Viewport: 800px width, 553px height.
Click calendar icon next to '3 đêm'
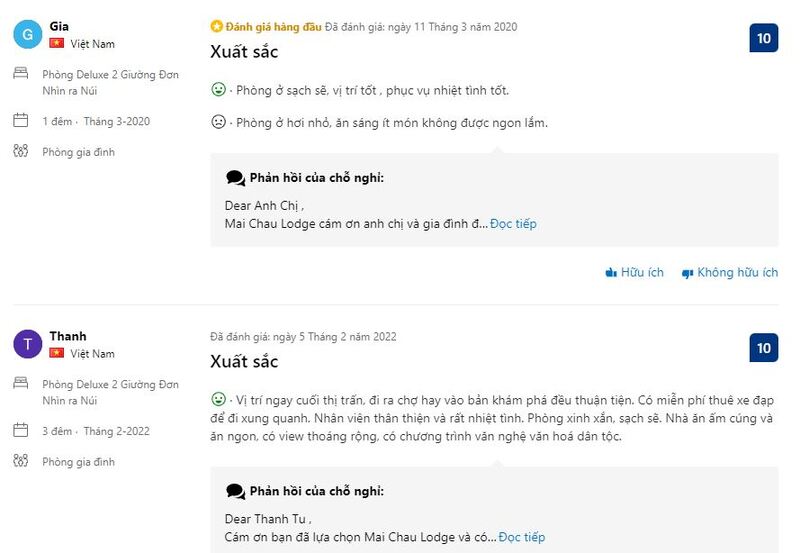[21, 431]
